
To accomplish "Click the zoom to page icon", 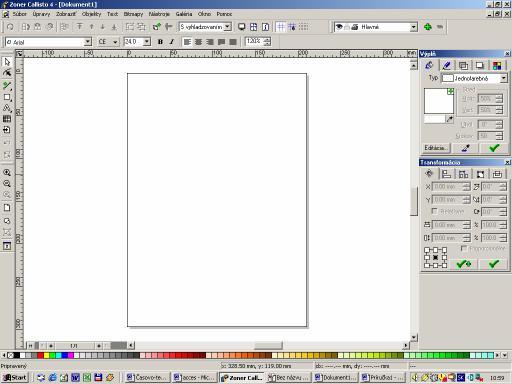I will [x=7, y=208].
